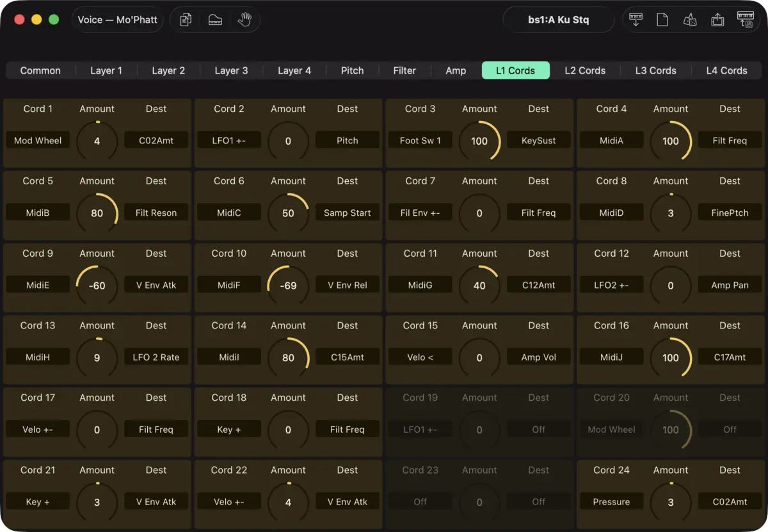
Task: Go to the Filter tab
Action: [x=404, y=70]
